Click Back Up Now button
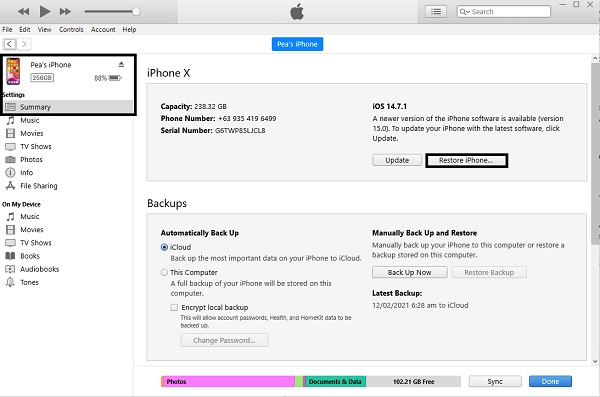 [x=410, y=272]
